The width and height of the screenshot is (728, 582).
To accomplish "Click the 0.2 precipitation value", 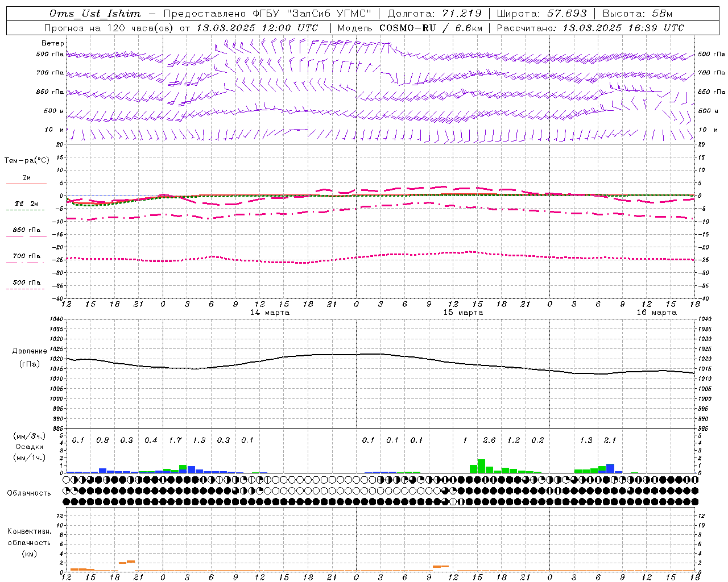I will (x=537, y=440).
